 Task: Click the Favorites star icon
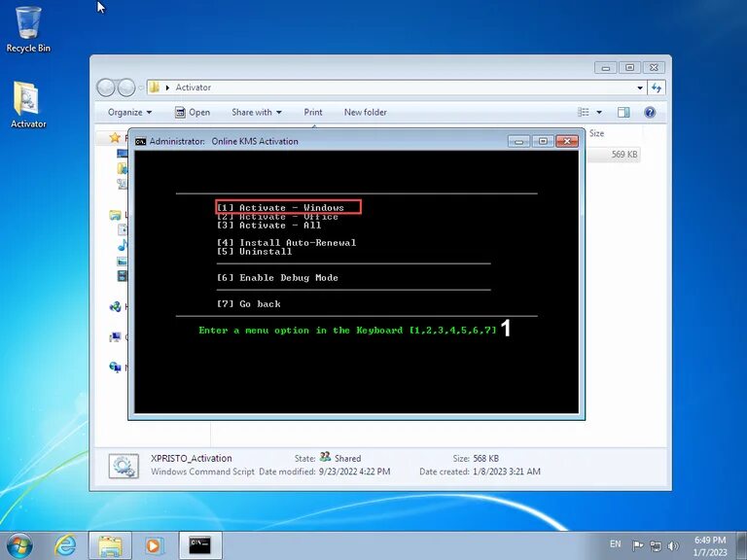(x=115, y=138)
